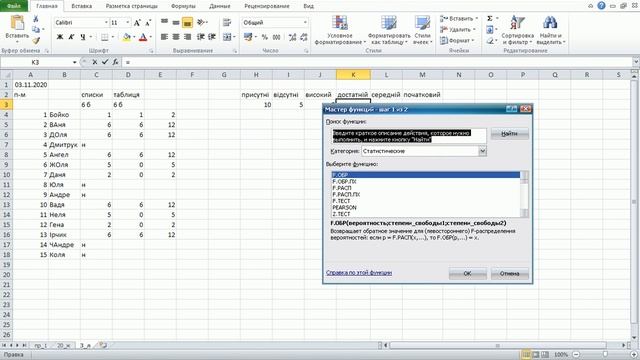Screen dimensions: 640x360
Task: Switch to the Вид tab
Action: click(309, 6)
